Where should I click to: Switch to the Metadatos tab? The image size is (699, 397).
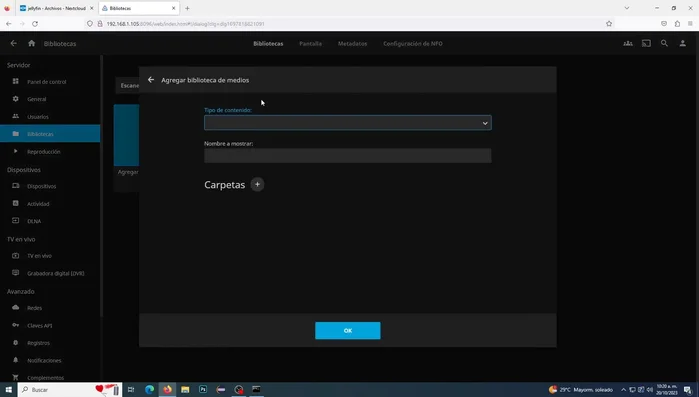pos(352,44)
